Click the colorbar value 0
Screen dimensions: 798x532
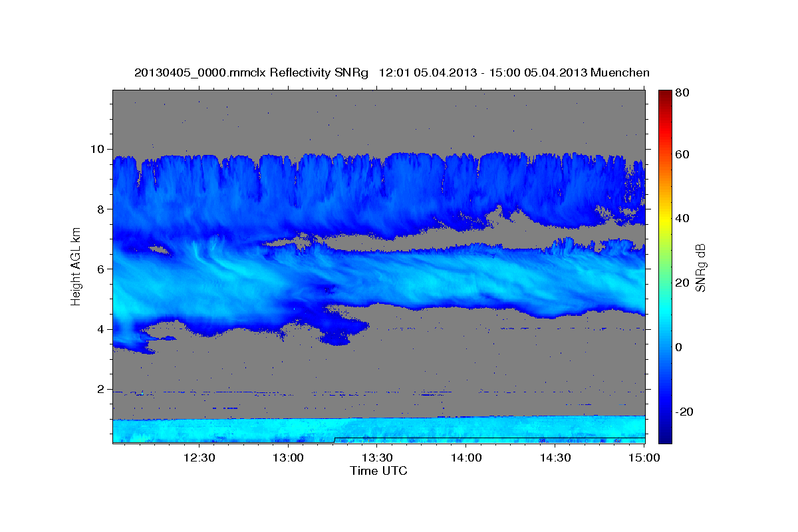pos(680,347)
